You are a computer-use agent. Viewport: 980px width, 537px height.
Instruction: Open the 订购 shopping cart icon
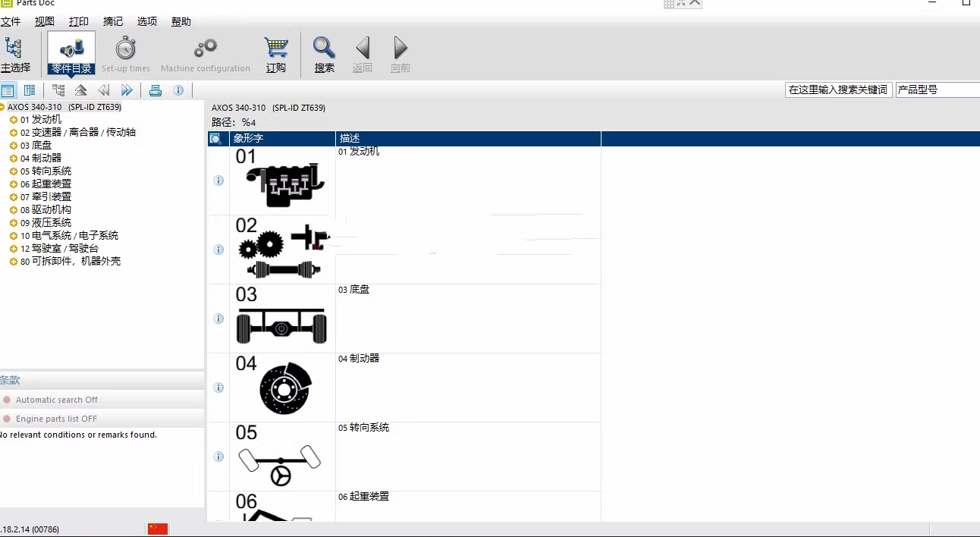(x=276, y=55)
